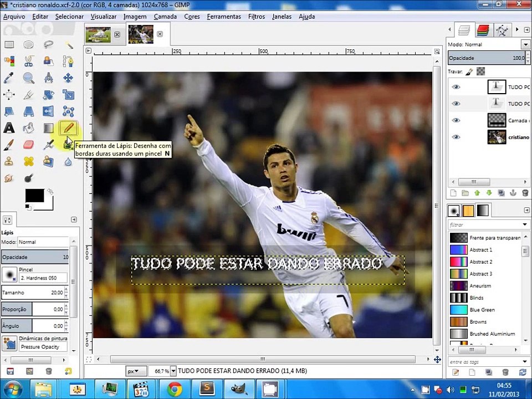This screenshot has height=399, width=532.
Task: Select the Paths tool
Action: click(x=68, y=61)
